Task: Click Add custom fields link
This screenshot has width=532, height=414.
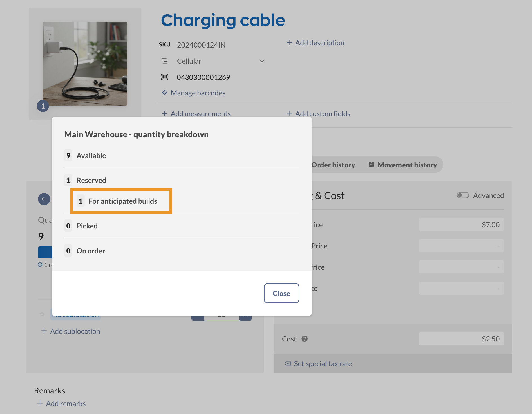Action: [x=323, y=114]
